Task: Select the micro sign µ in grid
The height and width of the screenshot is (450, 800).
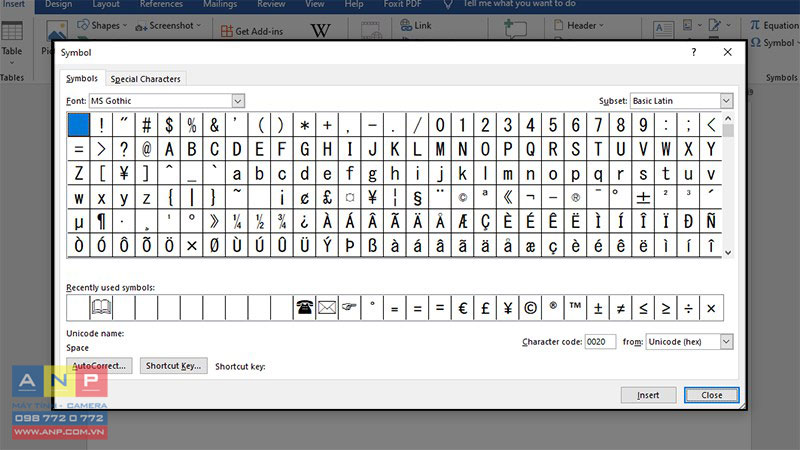Action: 79,221
